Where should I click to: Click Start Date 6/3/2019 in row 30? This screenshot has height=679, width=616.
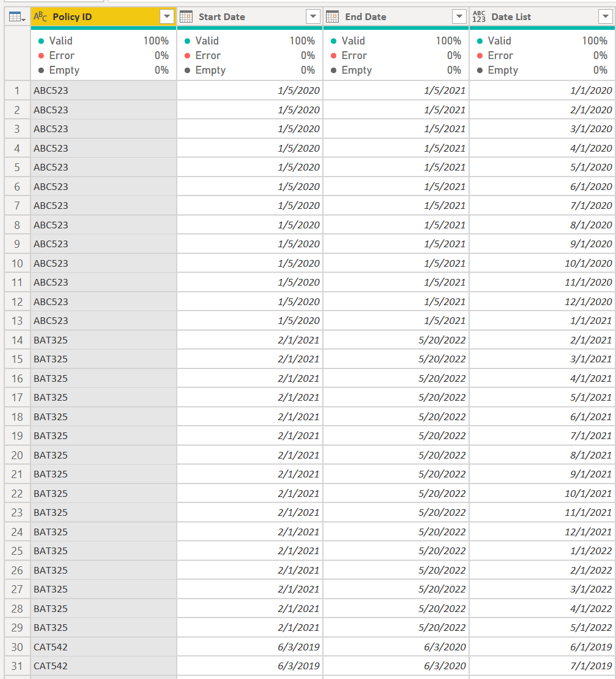pos(250,647)
